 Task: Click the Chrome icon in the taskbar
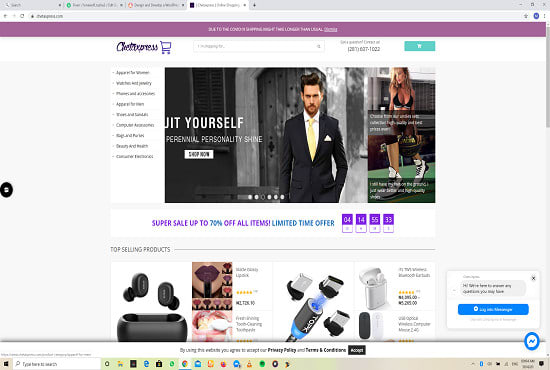point(185,364)
